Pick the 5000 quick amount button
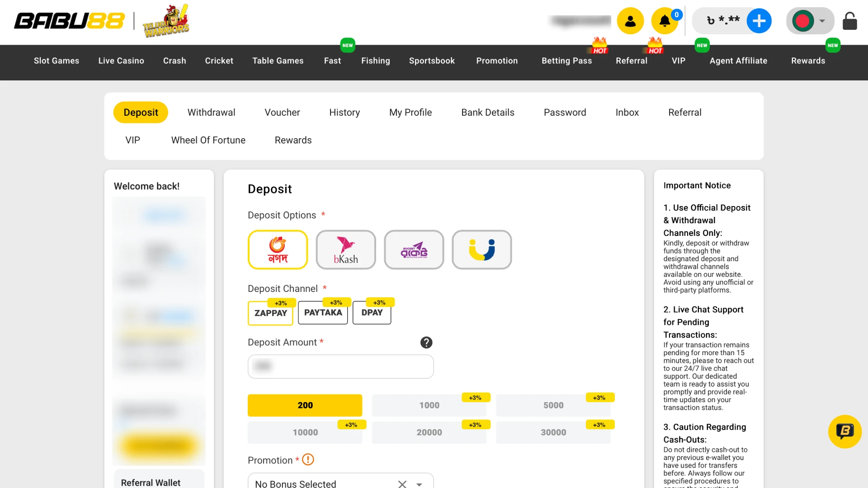 [553, 405]
